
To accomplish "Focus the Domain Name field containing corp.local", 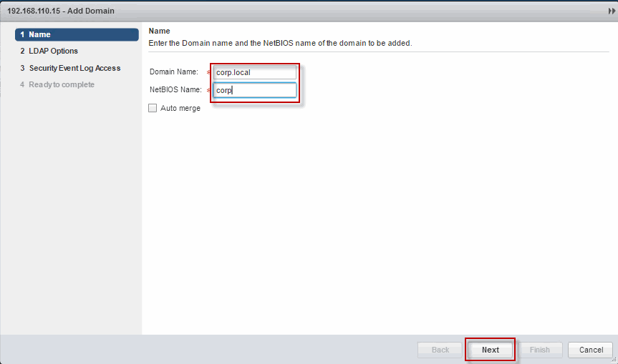I will click(x=255, y=72).
